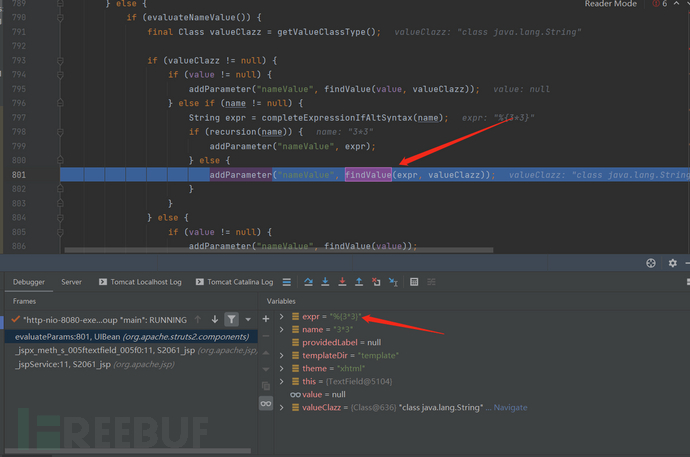Toggle the frames filter funnel button
Viewport: 690px width, 457px height.
(x=231, y=319)
